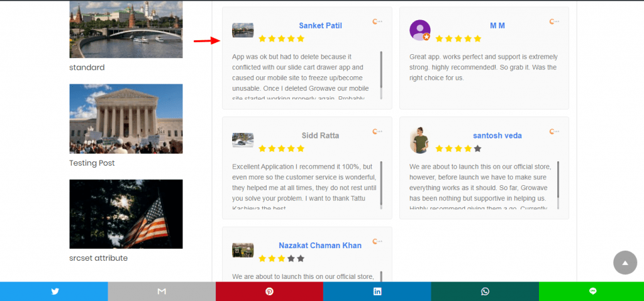Share using the LINE icon
Viewport: 644px width, 301px height.
tap(592, 292)
